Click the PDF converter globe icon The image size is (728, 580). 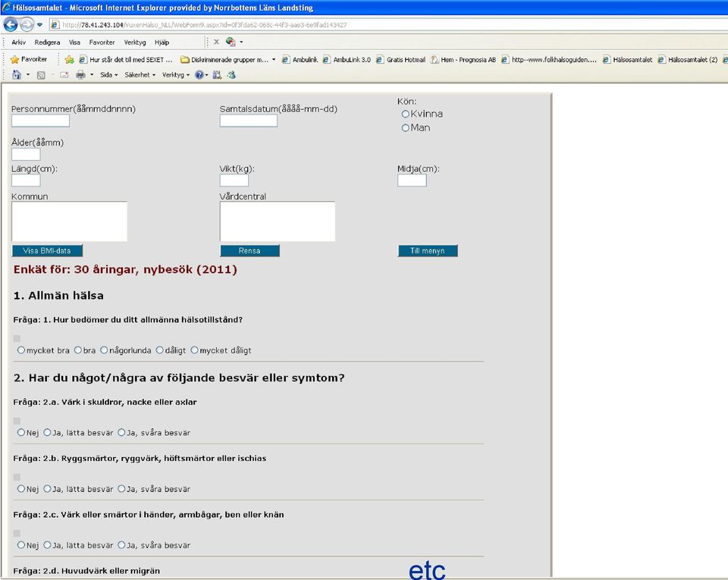click(x=231, y=42)
